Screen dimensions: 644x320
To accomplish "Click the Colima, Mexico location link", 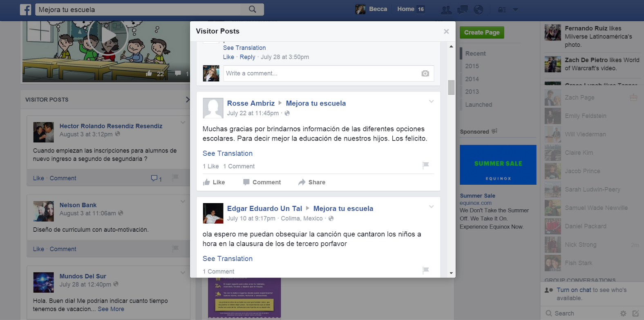I will [x=302, y=219].
